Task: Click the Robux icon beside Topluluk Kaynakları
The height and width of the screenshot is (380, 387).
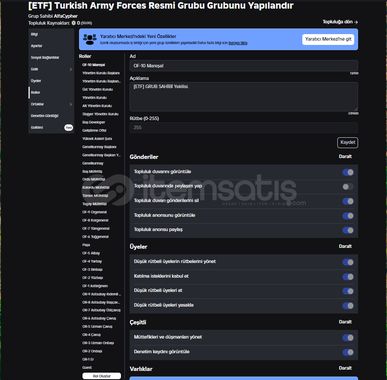Action: coord(74,23)
